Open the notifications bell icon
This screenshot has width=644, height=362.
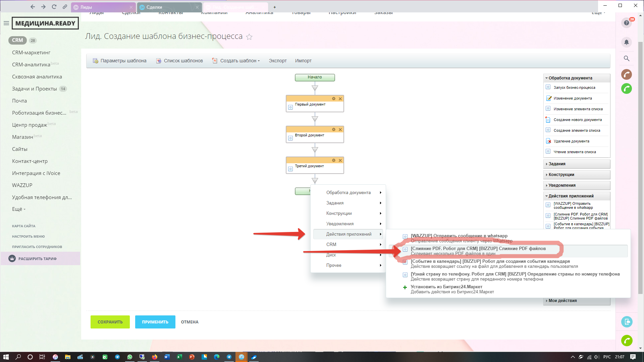coord(626,42)
